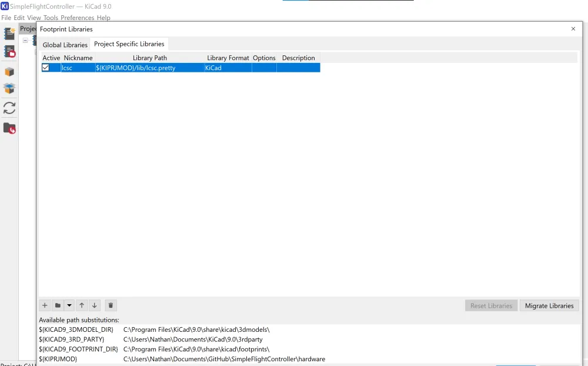Select the KiCad library format cell
The image size is (588, 366).
(228, 68)
